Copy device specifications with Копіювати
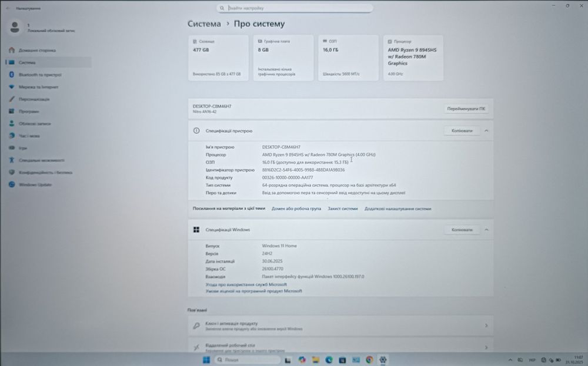 click(x=462, y=131)
